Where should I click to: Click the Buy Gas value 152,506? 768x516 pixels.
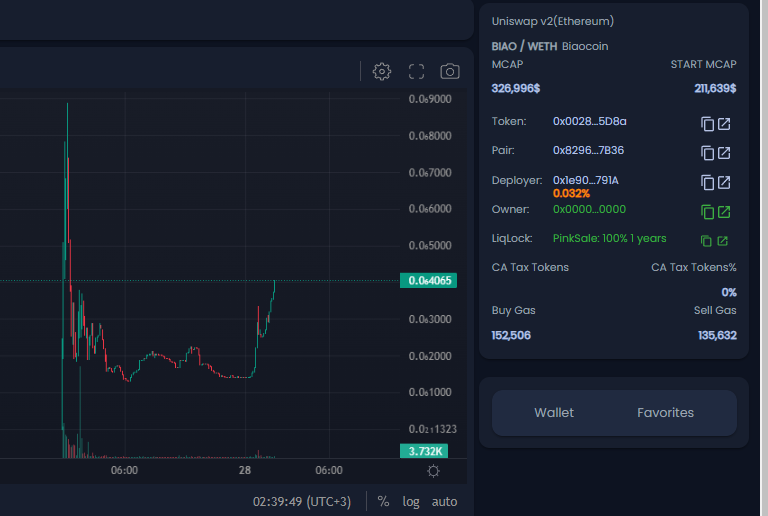click(x=511, y=335)
